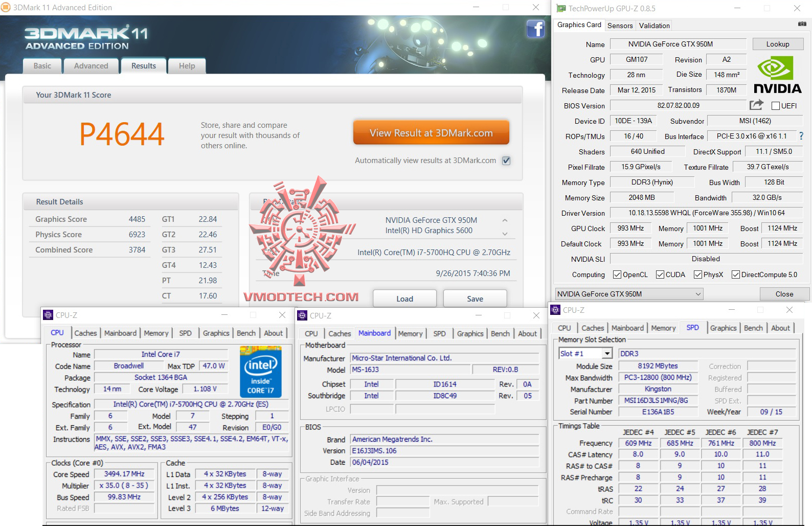The width and height of the screenshot is (812, 526).
Task: Switch to the Advanced tab in 3DMark
Action: pyautogui.click(x=91, y=66)
